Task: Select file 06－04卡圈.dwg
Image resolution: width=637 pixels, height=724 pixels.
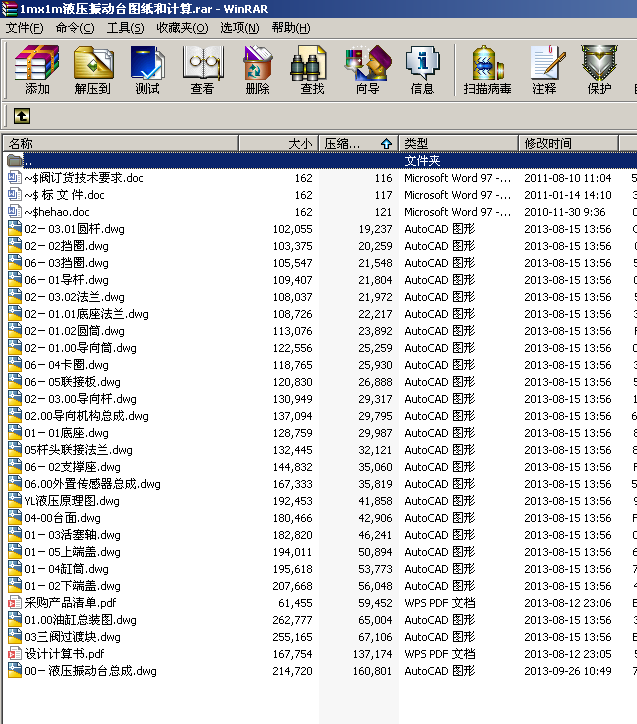Action: point(66,365)
